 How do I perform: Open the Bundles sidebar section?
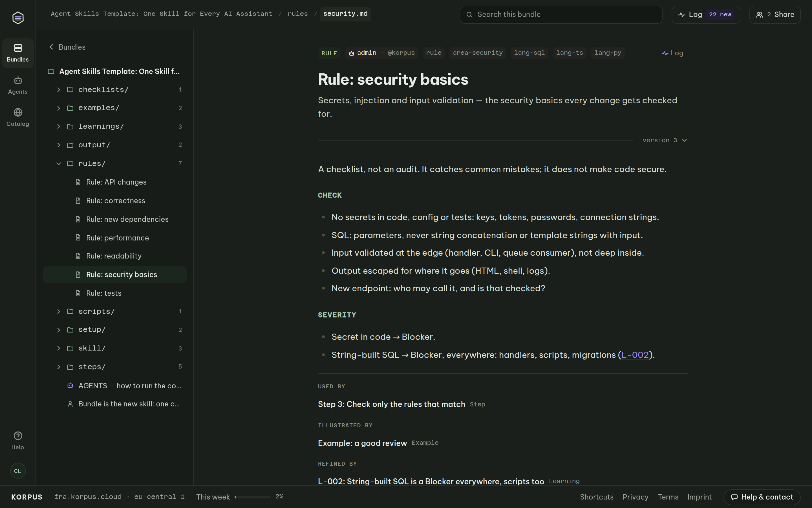tap(18, 53)
